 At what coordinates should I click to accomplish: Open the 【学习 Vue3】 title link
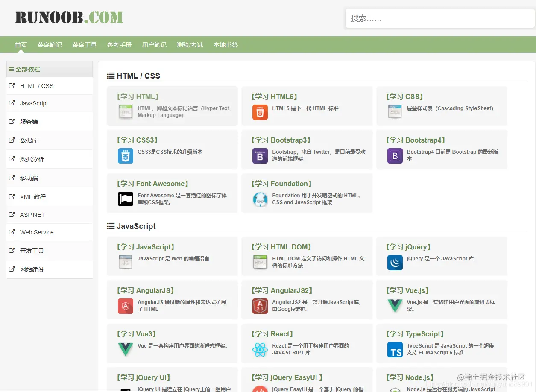(x=136, y=334)
